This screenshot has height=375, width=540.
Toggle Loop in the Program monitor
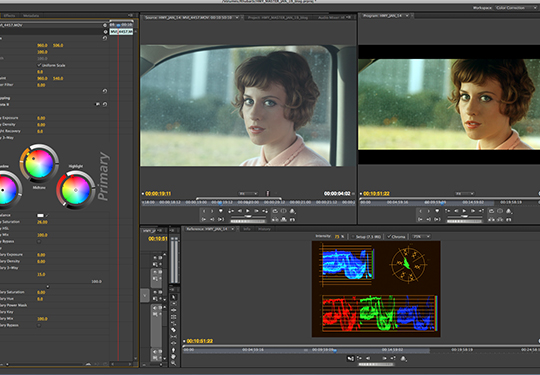491,211
